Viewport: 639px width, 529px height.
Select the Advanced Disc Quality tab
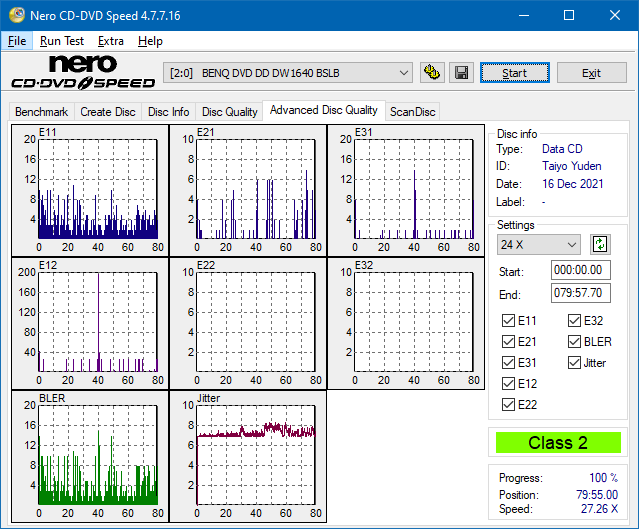click(x=324, y=110)
